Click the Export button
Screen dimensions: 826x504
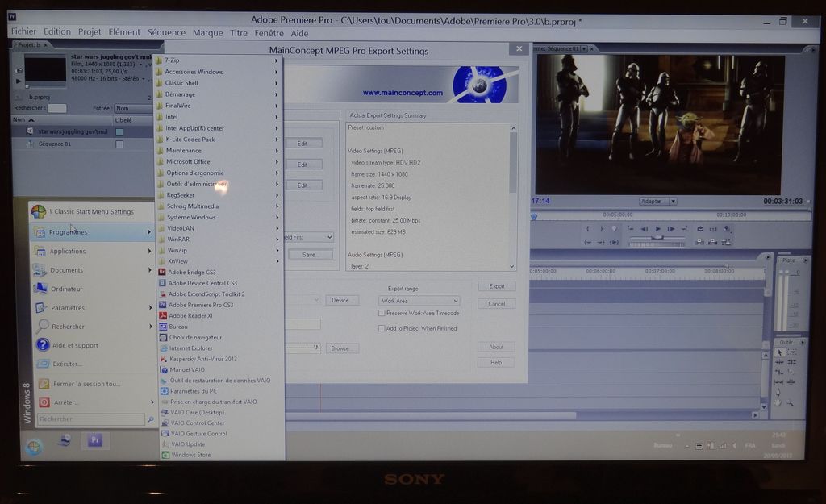pos(497,286)
